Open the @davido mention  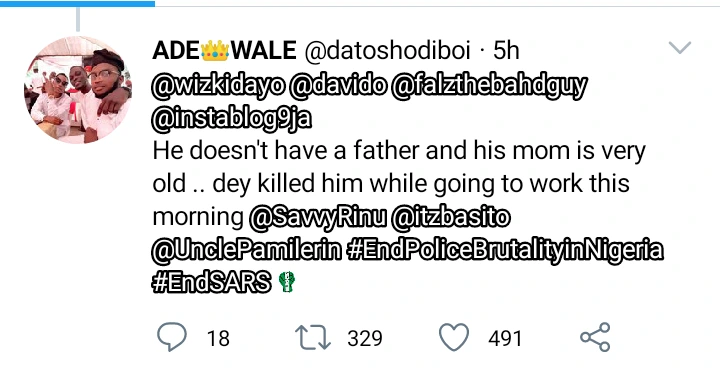coord(338,85)
